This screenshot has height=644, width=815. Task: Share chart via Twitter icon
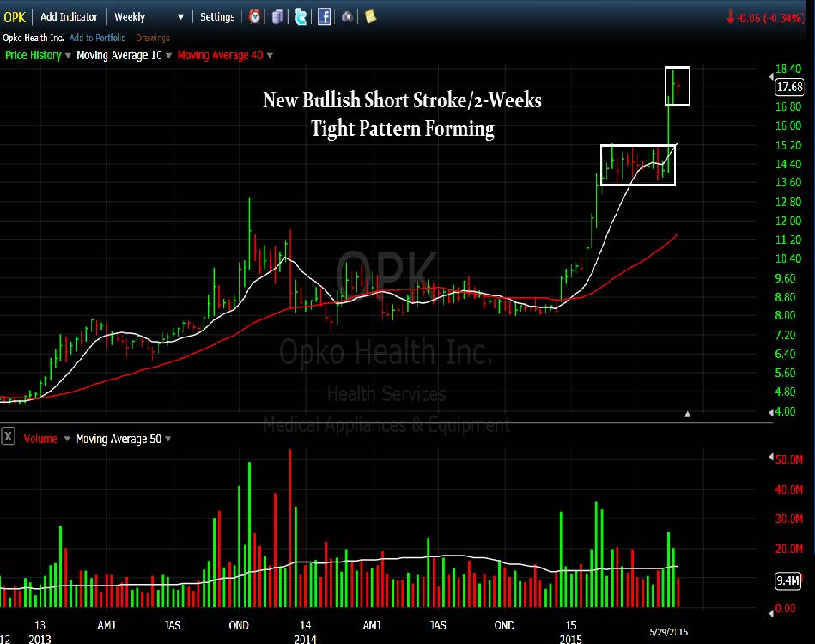click(x=301, y=16)
